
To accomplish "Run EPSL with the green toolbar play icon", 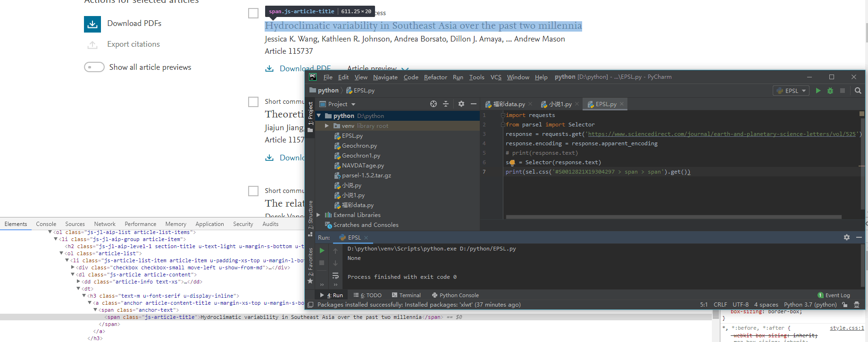I will coord(818,91).
